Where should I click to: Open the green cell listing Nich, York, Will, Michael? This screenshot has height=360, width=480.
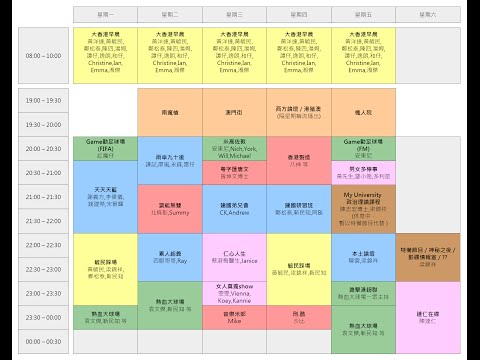(x=234, y=149)
